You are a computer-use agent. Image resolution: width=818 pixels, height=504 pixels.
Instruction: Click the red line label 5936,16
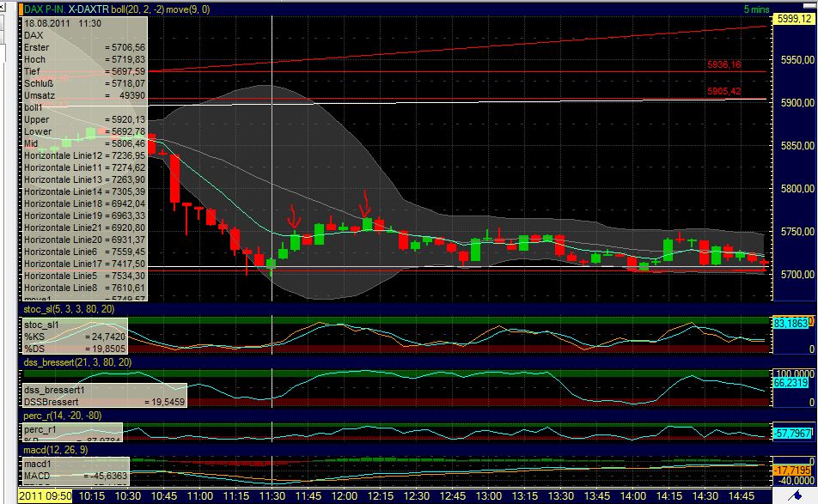tap(724, 64)
